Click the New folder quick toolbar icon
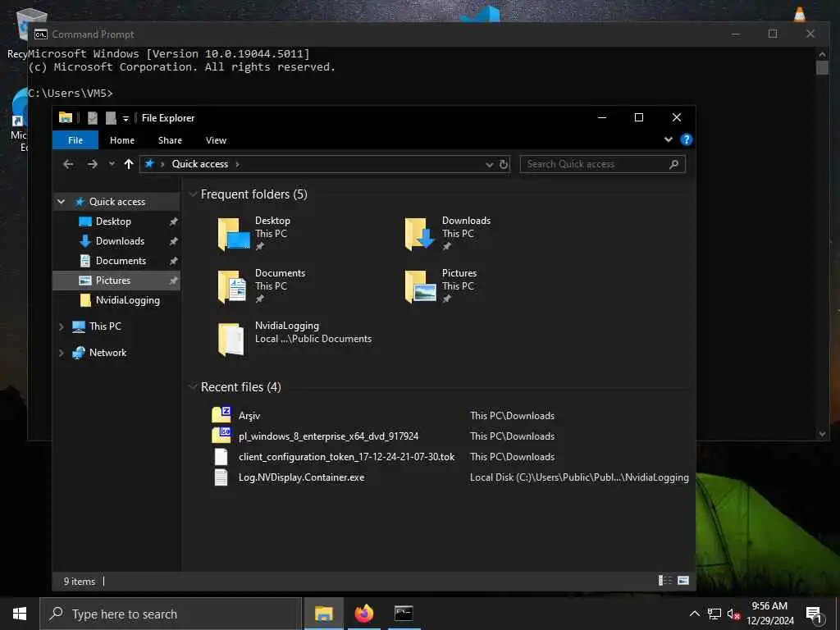 pos(111,118)
